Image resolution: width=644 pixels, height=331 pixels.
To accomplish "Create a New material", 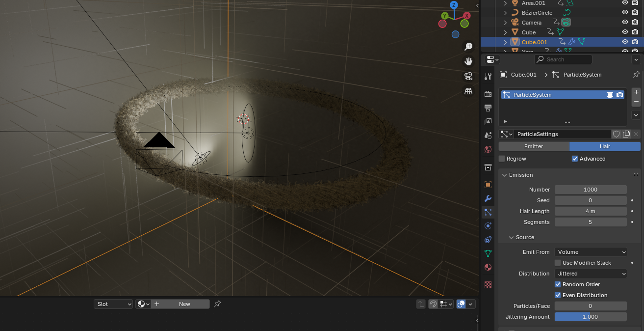I will coord(180,304).
